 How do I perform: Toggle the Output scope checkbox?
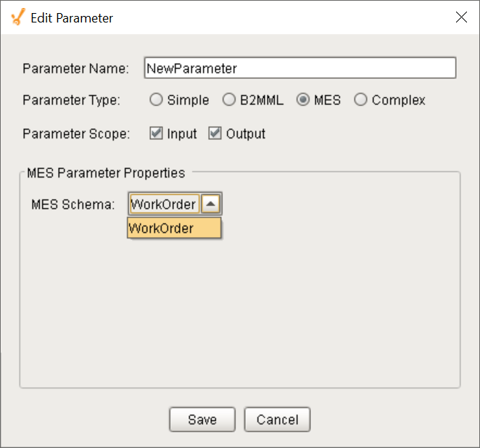[x=215, y=133]
